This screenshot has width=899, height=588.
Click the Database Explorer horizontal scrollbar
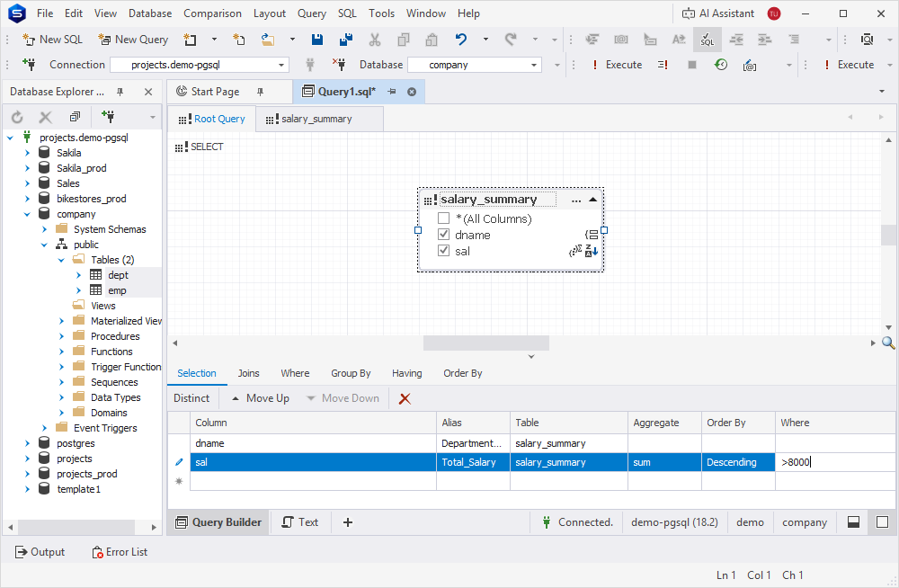coord(77,527)
